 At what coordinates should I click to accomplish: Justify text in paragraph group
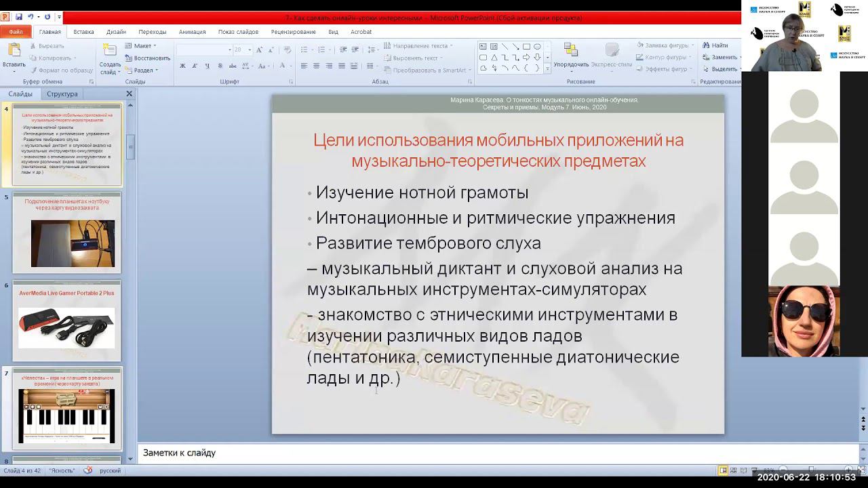341,66
